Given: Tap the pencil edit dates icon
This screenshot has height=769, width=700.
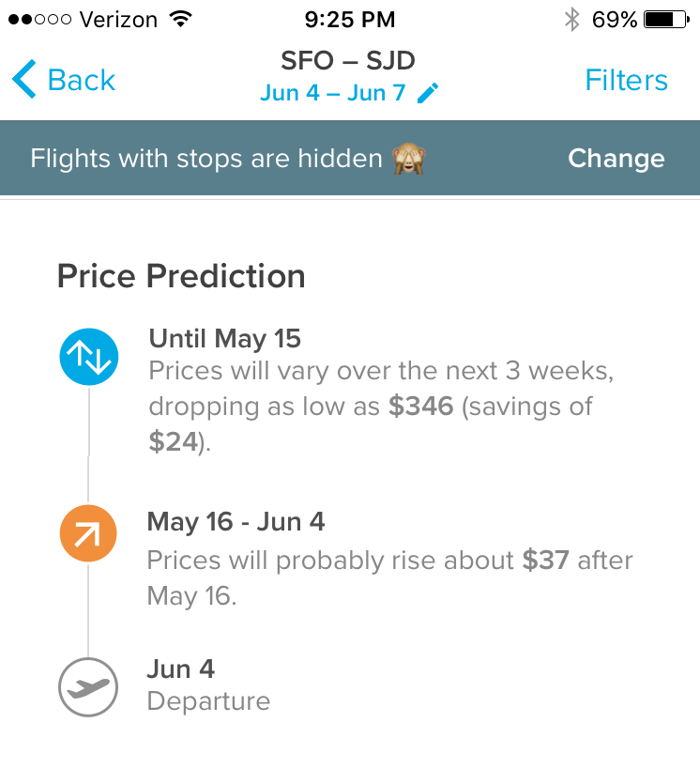Looking at the screenshot, I should pos(428,93).
